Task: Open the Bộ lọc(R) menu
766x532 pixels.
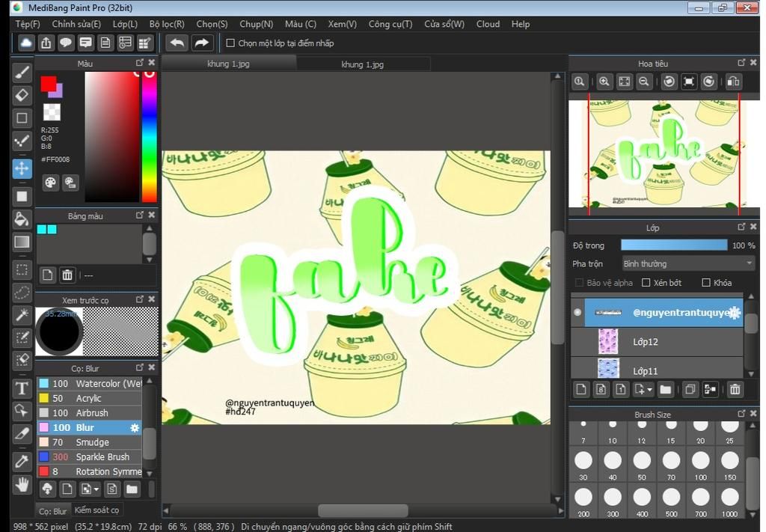Action: pyautogui.click(x=167, y=24)
